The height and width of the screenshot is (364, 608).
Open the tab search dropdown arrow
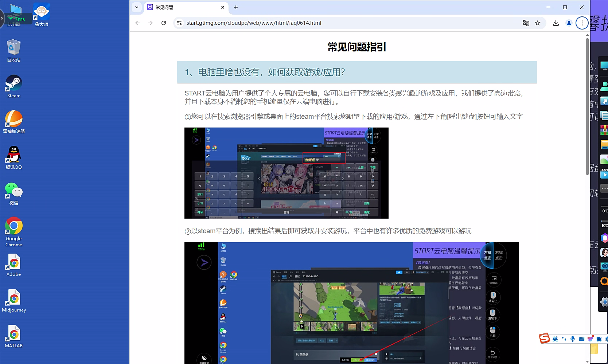pyautogui.click(x=137, y=7)
